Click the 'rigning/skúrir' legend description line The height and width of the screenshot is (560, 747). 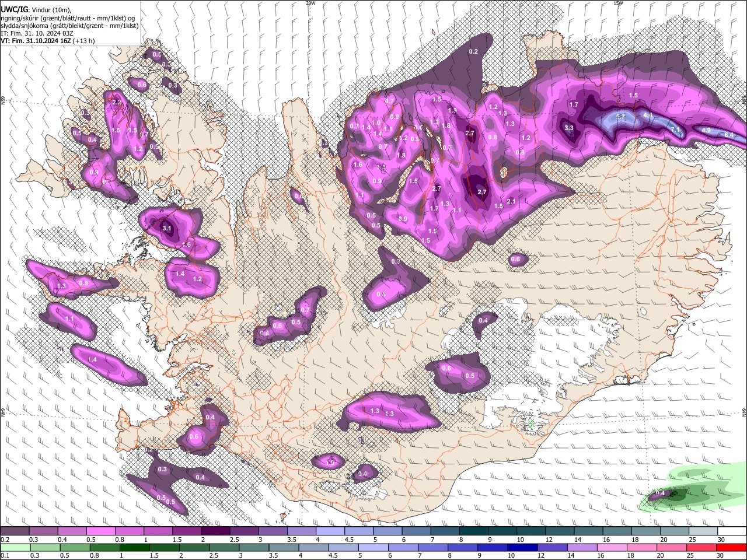(68, 18)
